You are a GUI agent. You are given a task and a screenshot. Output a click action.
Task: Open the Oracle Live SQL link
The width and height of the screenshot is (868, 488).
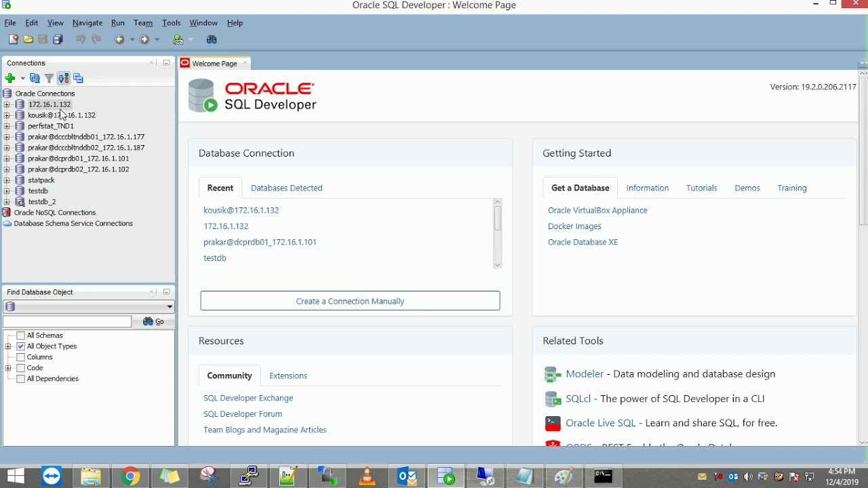[x=601, y=423]
